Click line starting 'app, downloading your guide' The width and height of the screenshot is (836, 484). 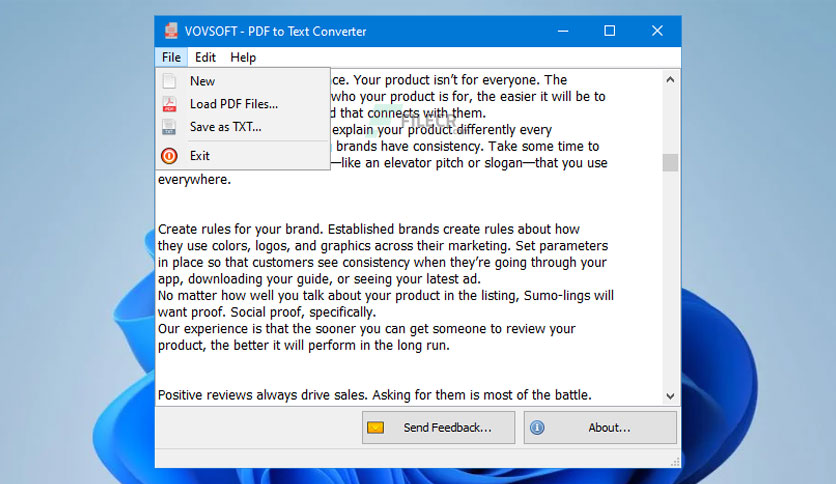coord(319,279)
